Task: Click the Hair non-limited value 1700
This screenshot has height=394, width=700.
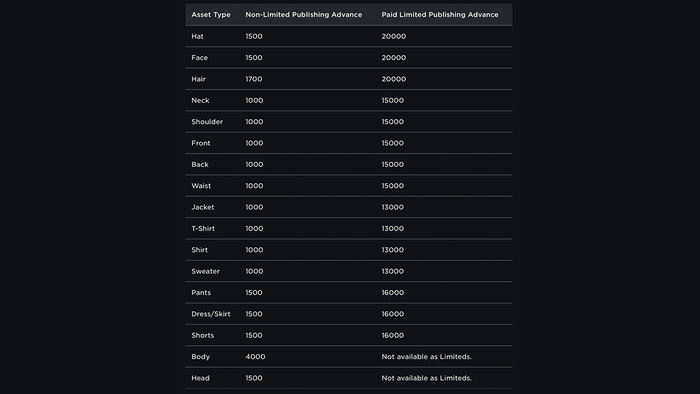Action: click(x=254, y=79)
